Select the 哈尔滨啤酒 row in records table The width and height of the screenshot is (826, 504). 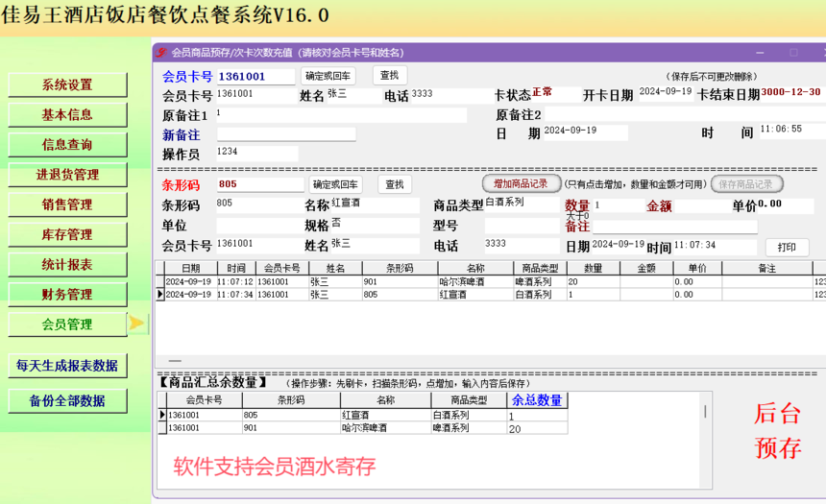pyautogui.click(x=490, y=281)
